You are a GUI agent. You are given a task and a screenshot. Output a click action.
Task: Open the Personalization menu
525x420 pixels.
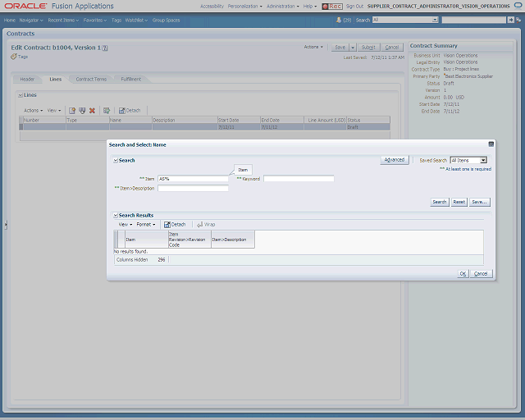coord(244,7)
